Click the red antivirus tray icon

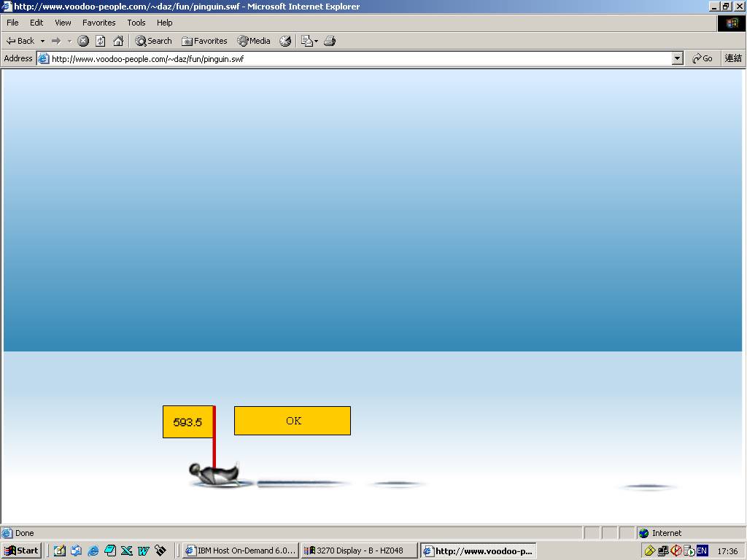click(x=676, y=551)
